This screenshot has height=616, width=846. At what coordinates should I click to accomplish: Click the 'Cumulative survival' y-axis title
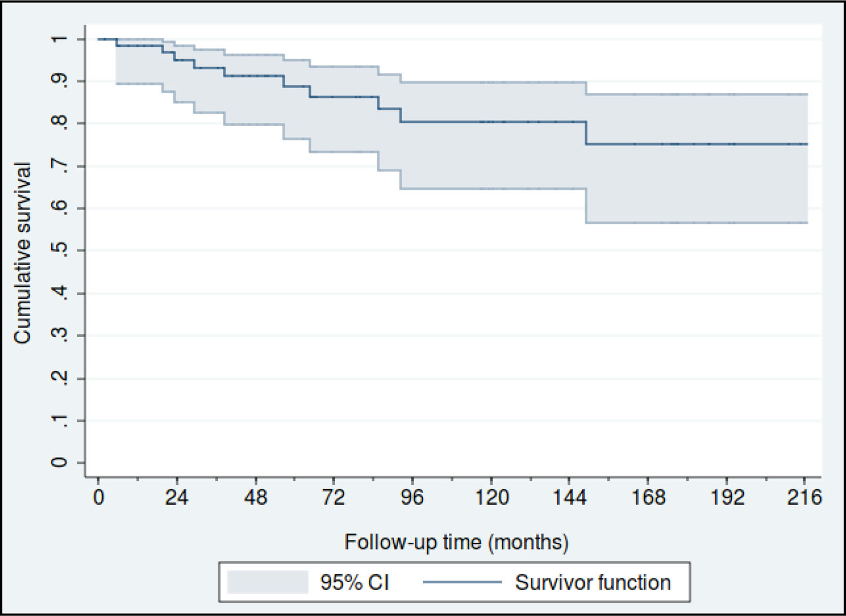click(x=23, y=253)
